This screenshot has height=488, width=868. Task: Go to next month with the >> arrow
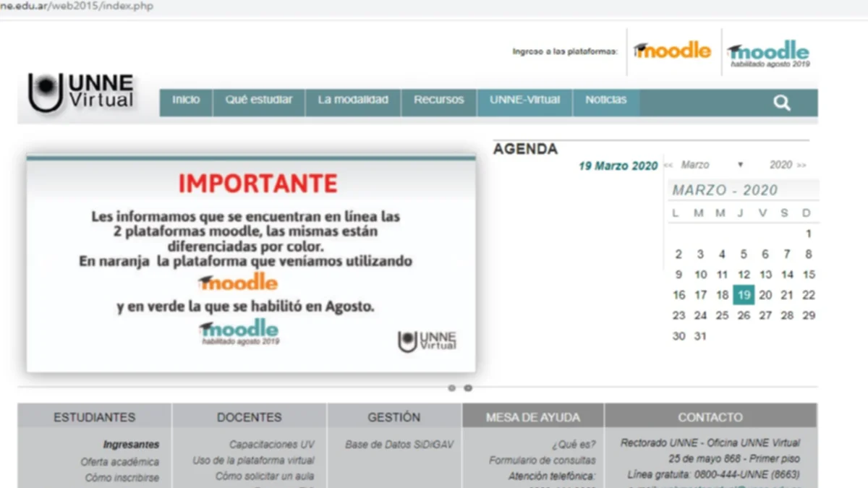(x=801, y=166)
